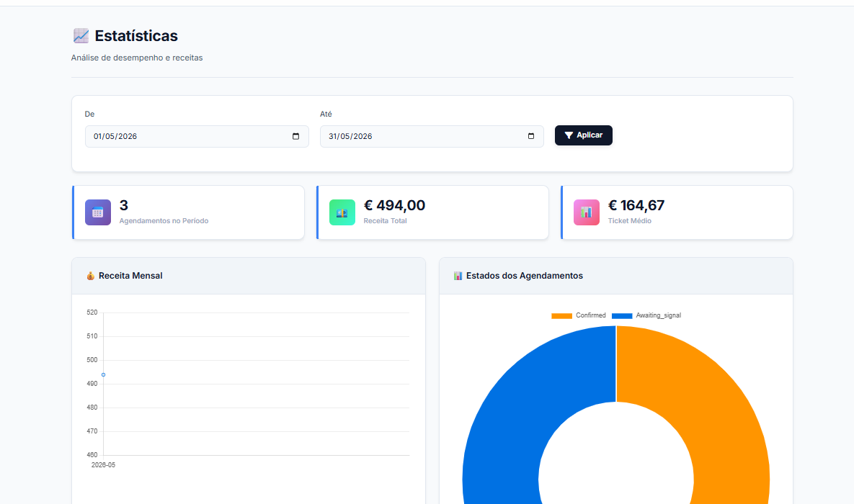This screenshot has height=504, width=854.
Task: Click the value 3 in Agendamentos card
Action: 124,205
